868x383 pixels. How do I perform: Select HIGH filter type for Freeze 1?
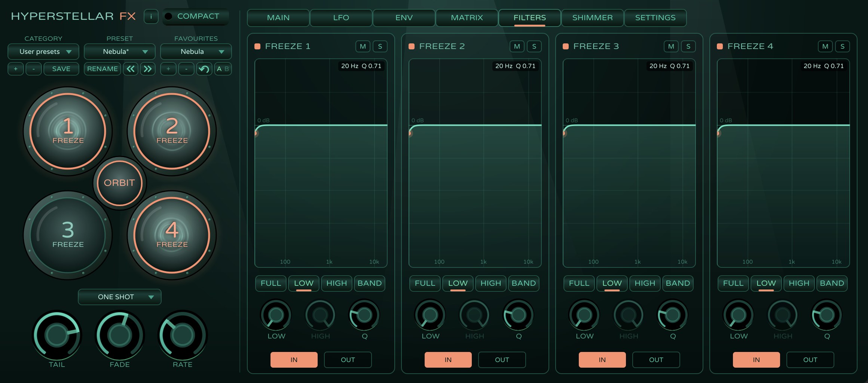point(337,284)
